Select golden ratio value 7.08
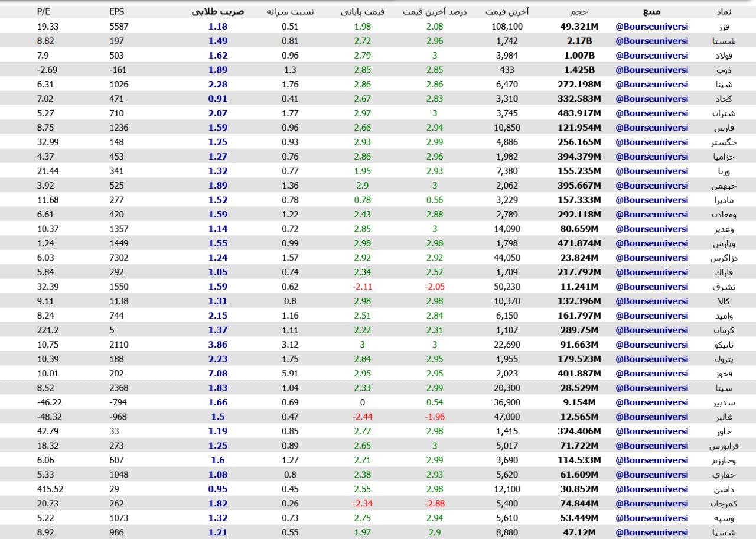 [217, 374]
